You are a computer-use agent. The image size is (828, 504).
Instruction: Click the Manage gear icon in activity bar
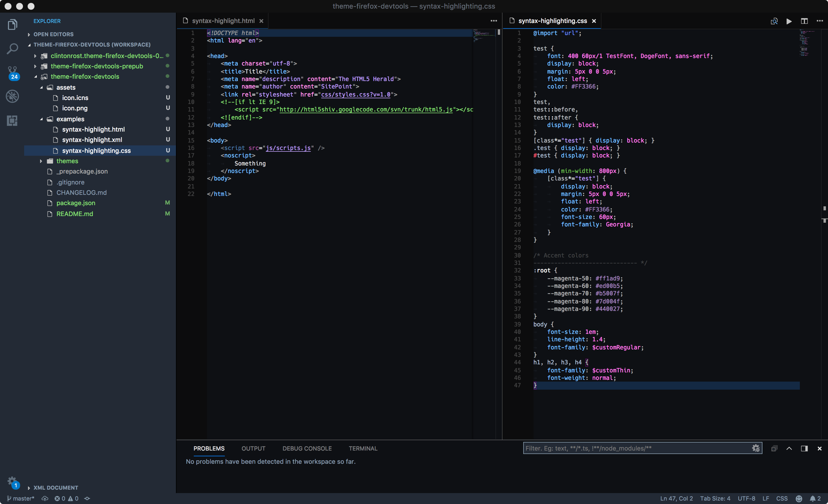tap(12, 481)
